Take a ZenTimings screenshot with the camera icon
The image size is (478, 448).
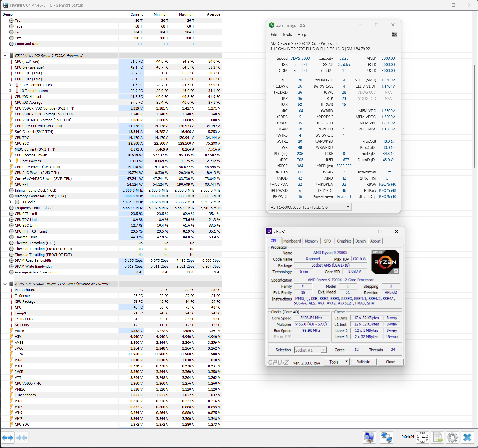(394, 34)
